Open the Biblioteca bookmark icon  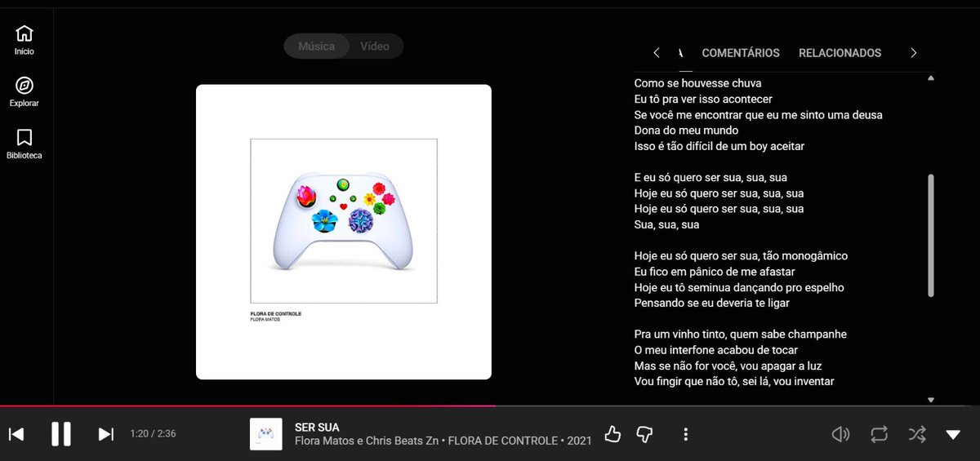pos(24,137)
